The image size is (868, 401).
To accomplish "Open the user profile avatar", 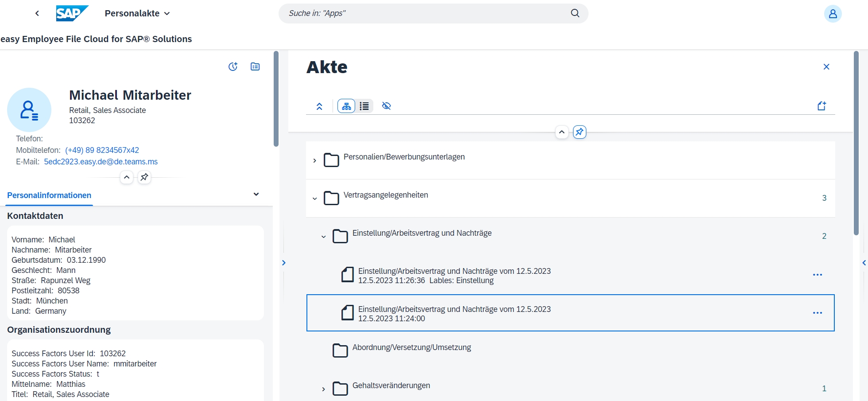I will pyautogui.click(x=832, y=14).
